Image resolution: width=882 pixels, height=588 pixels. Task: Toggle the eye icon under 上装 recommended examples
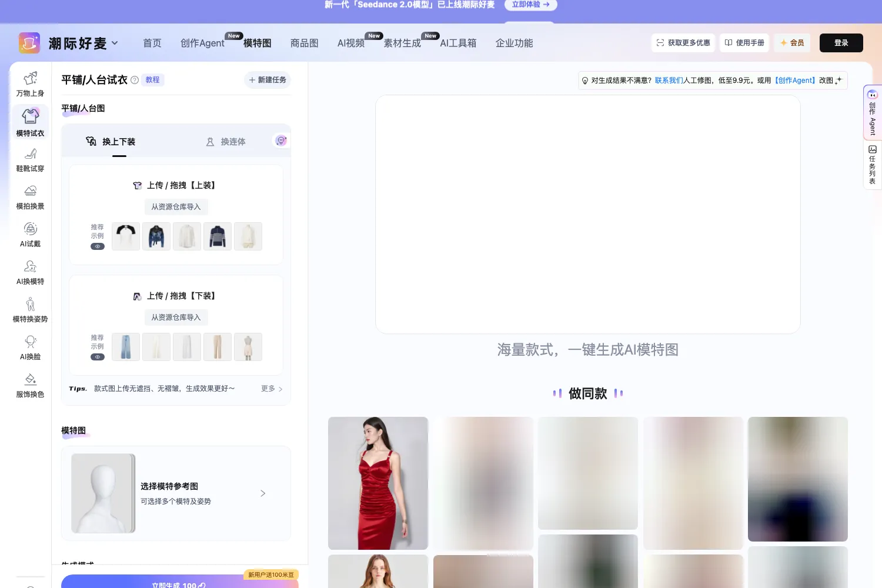[x=98, y=246]
